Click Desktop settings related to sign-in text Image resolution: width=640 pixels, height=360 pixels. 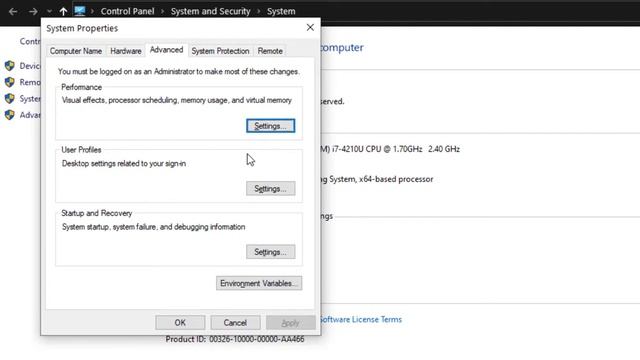click(124, 163)
